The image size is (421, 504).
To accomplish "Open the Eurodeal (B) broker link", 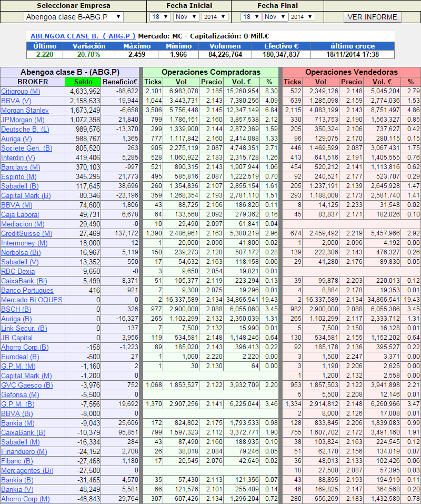I will [x=20, y=357].
